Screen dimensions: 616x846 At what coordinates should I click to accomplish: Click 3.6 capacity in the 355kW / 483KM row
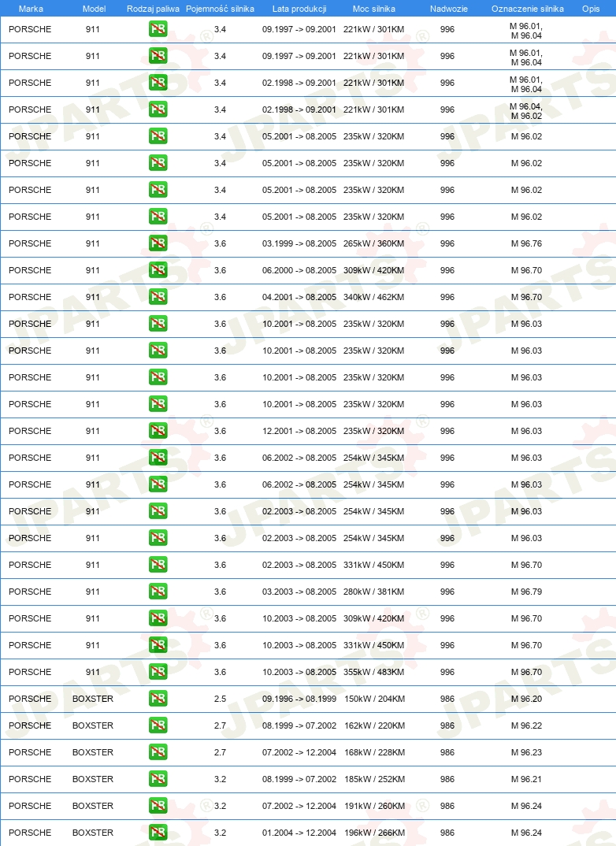pos(220,672)
